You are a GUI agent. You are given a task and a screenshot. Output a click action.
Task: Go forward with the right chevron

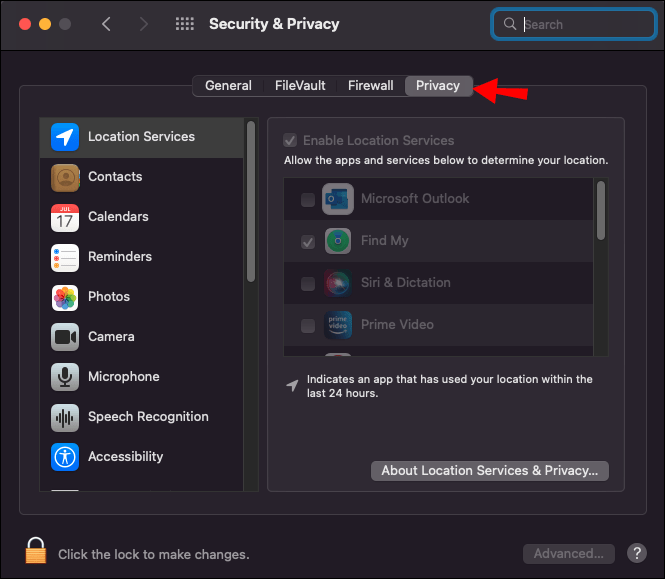click(144, 24)
